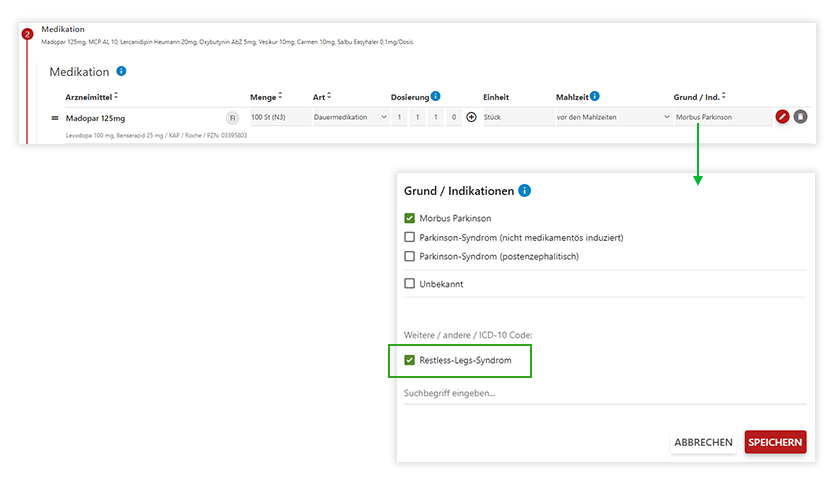Click the plus icon to add dosage
The image size is (831, 481).
tap(471, 117)
